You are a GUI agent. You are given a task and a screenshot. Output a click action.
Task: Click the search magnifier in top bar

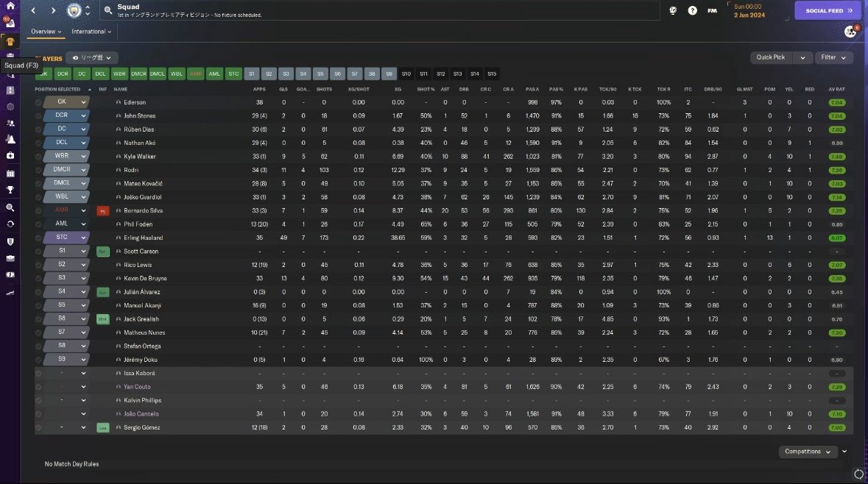pyautogui.click(x=108, y=10)
